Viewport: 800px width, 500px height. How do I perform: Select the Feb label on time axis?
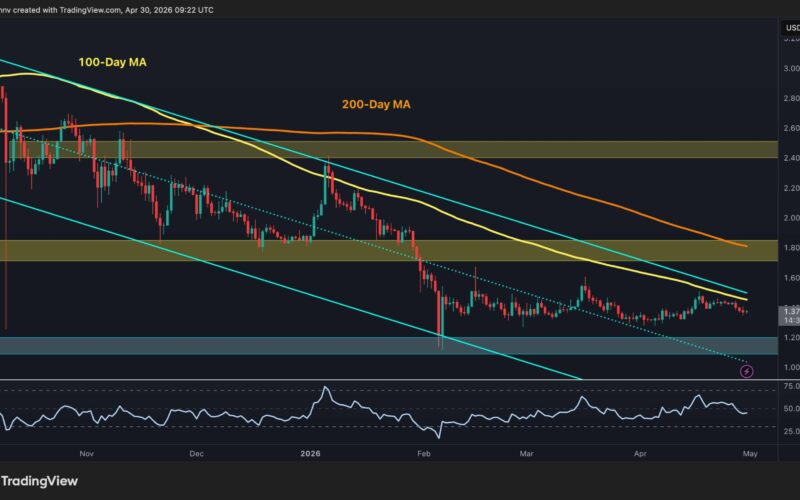click(x=423, y=454)
